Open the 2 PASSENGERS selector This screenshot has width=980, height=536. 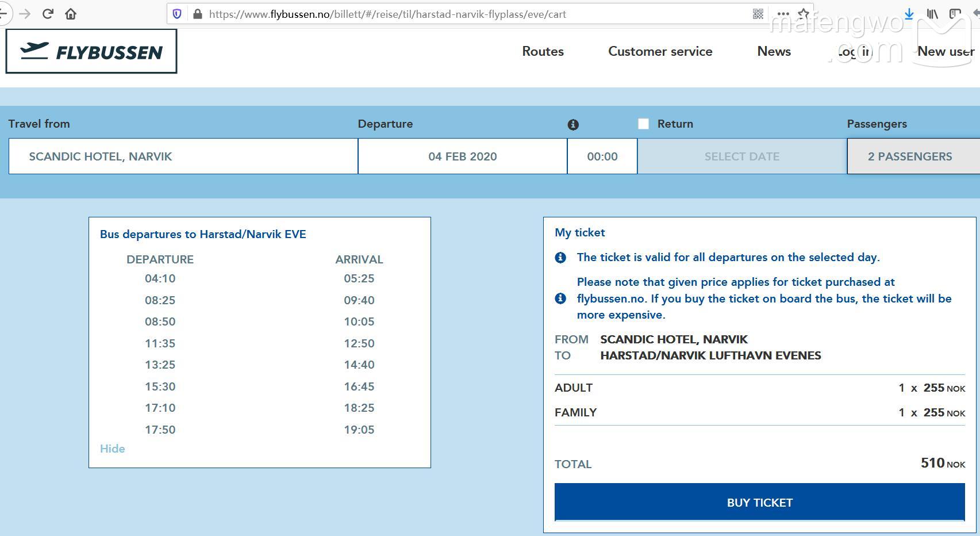(913, 156)
